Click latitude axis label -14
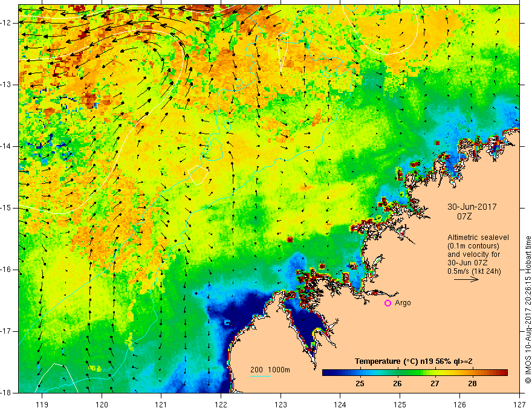This screenshot has width=532, height=411. point(7,146)
